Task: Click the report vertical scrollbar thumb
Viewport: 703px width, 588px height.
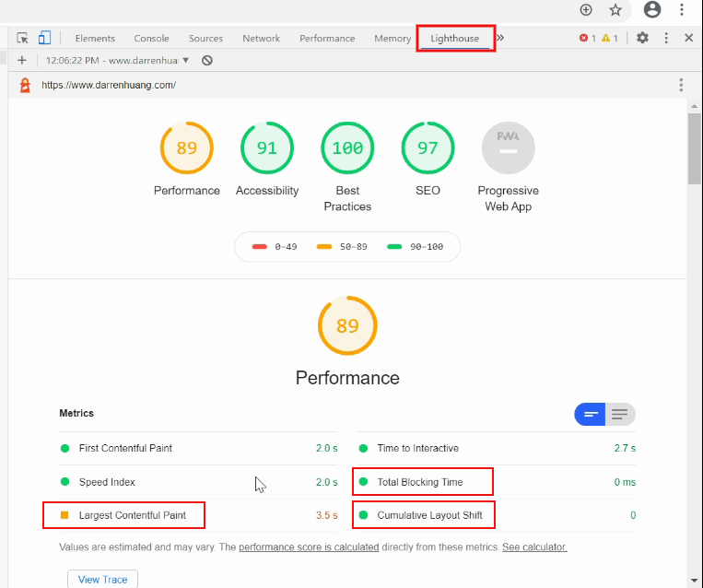Action: 695,149
